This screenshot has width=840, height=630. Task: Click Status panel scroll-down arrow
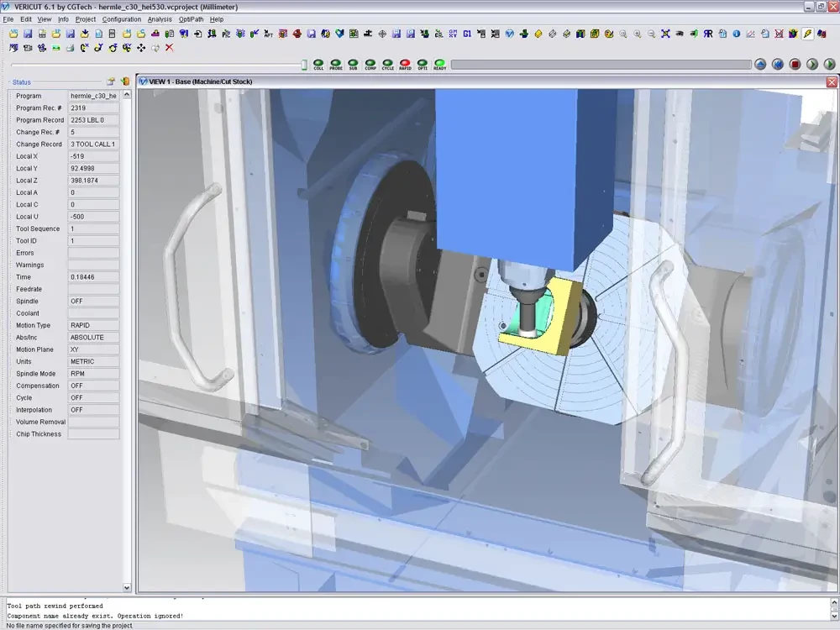point(127,588)
